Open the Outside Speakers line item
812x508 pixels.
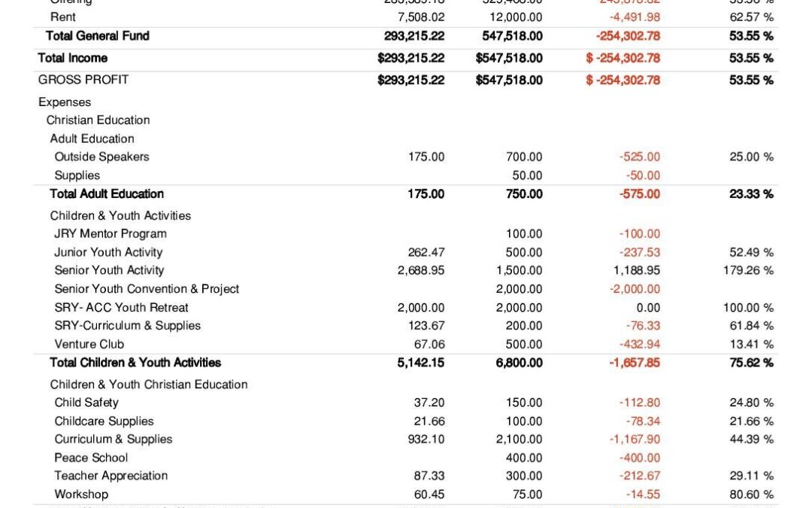pos(101,157)
